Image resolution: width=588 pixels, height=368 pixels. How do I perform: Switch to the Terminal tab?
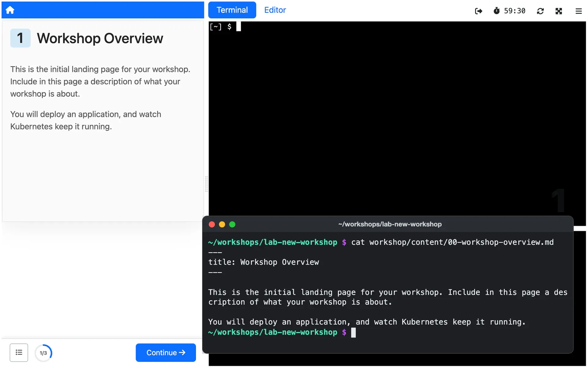pyautogui.click(x=232, y=10)
